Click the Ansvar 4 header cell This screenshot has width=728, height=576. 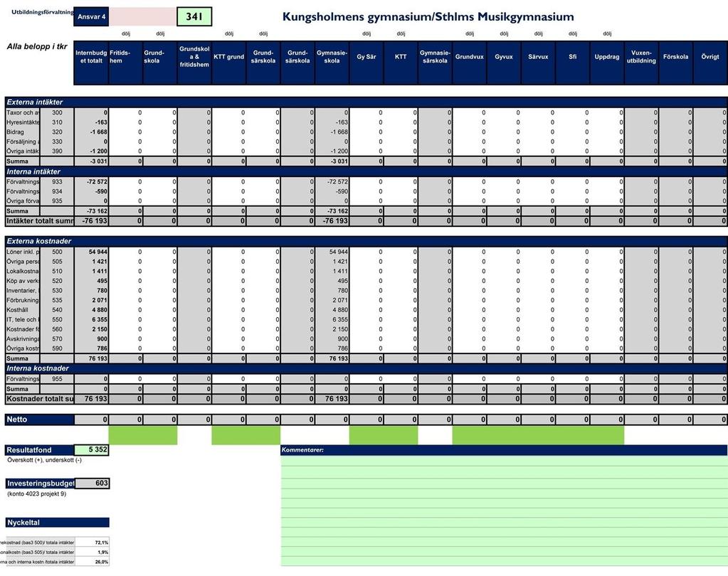click(x=91, y=16)
